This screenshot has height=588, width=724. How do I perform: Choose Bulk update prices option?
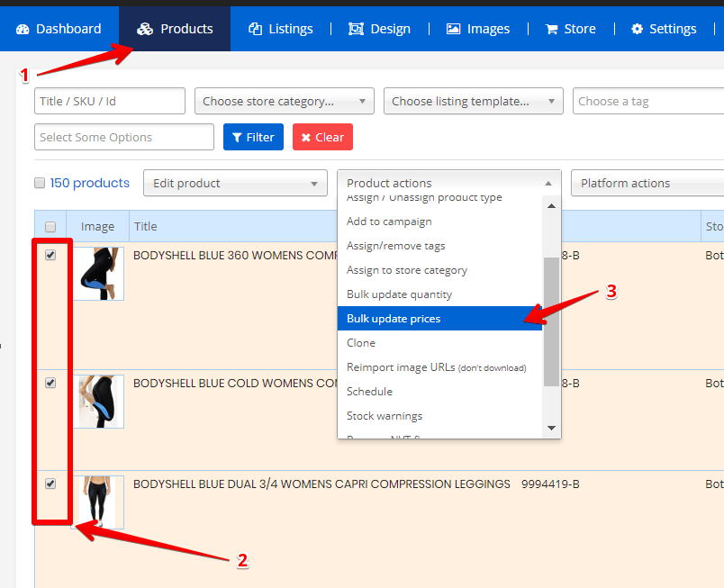coord(439,319)
